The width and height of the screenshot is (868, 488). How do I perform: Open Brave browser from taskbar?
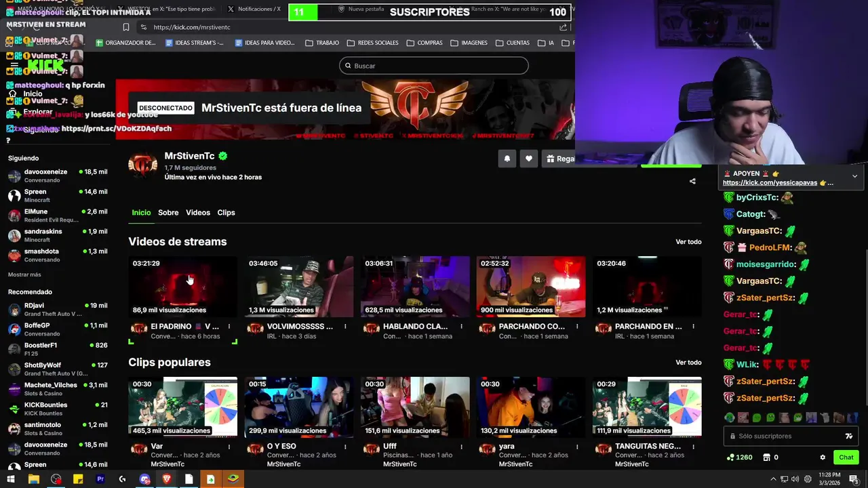167,479
